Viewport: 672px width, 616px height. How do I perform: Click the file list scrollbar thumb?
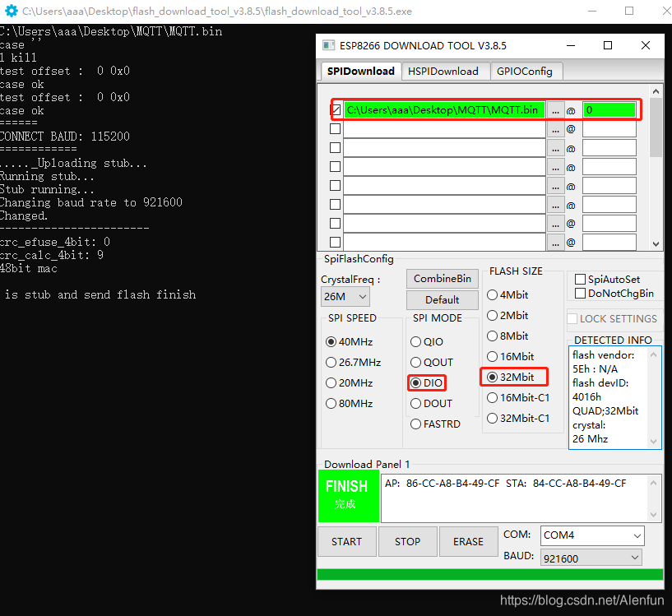coord(656,127)
